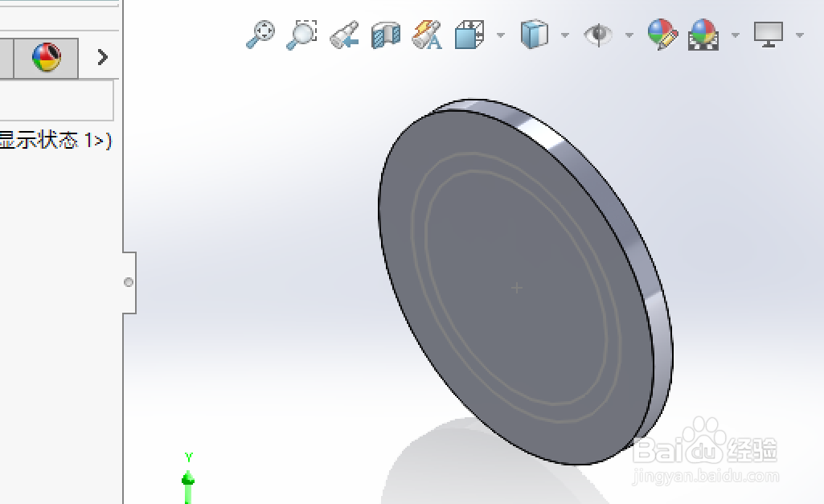Toggle the Section View tool
Screen dimensions: 824x504
(386, 35)
